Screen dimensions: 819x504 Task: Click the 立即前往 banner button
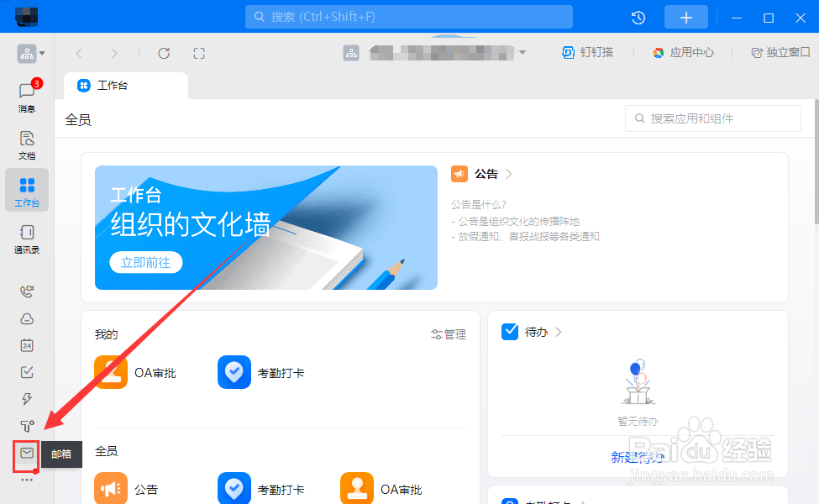pos(145,262)
